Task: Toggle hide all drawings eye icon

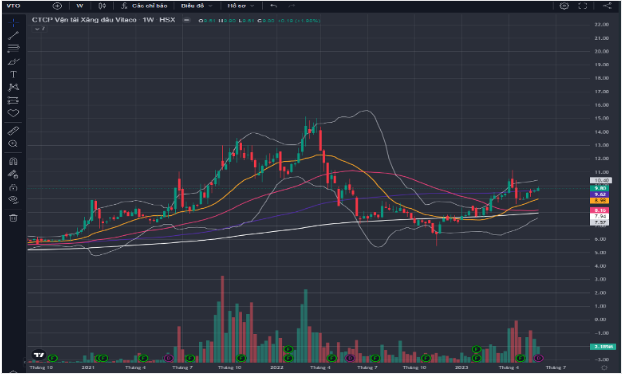Action: (x=14, y=200)
